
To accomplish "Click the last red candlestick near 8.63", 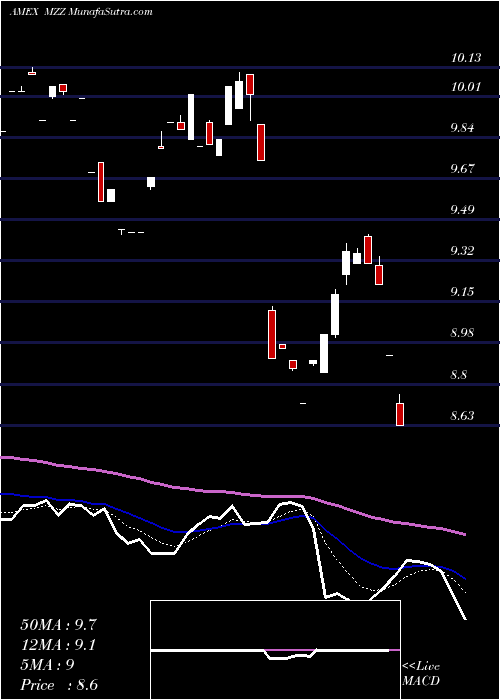I will click(400, 414).
